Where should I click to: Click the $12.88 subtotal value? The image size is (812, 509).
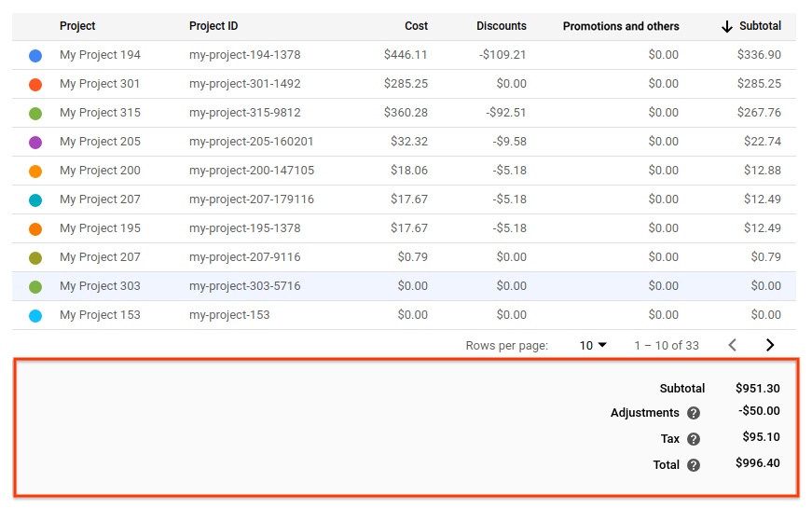[x=763, y=171]
